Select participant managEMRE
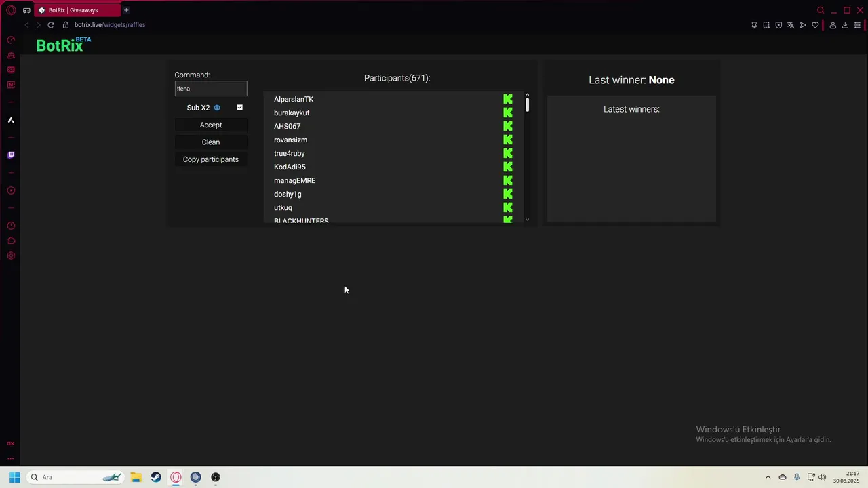Screen dimensions: 868x488 pyautogui.click(x=294, y=180)
